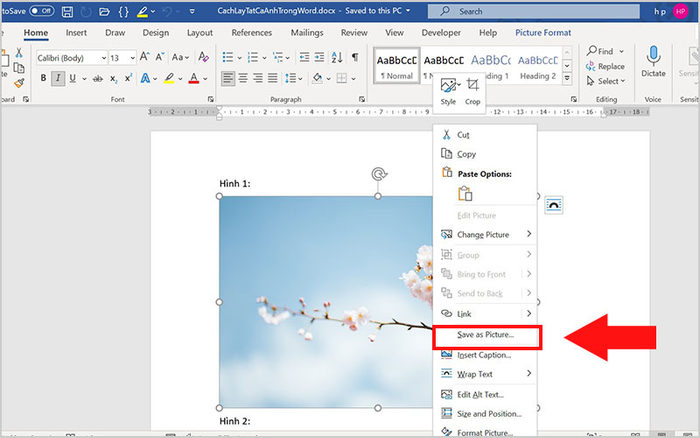The height and width of the screenshot is (438, 700).
Task: Click Increase Font Size icon
Action: click(x=144, y=57)
